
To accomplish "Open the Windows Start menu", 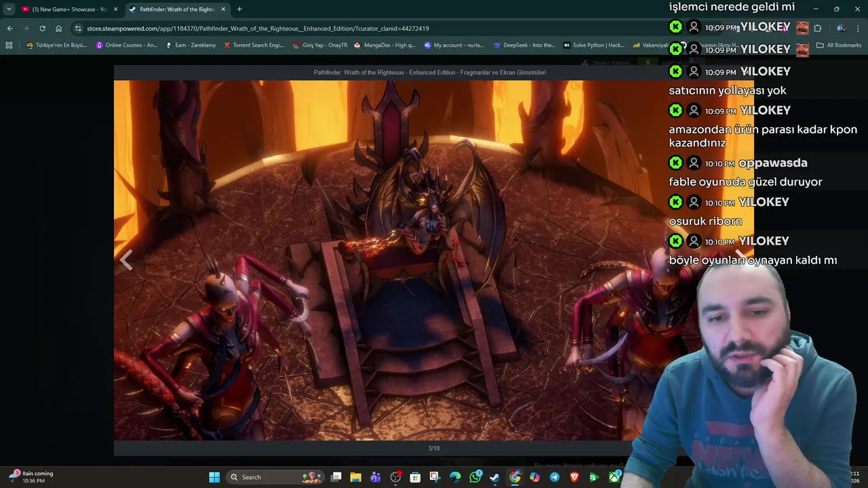I will click(214, 477).
